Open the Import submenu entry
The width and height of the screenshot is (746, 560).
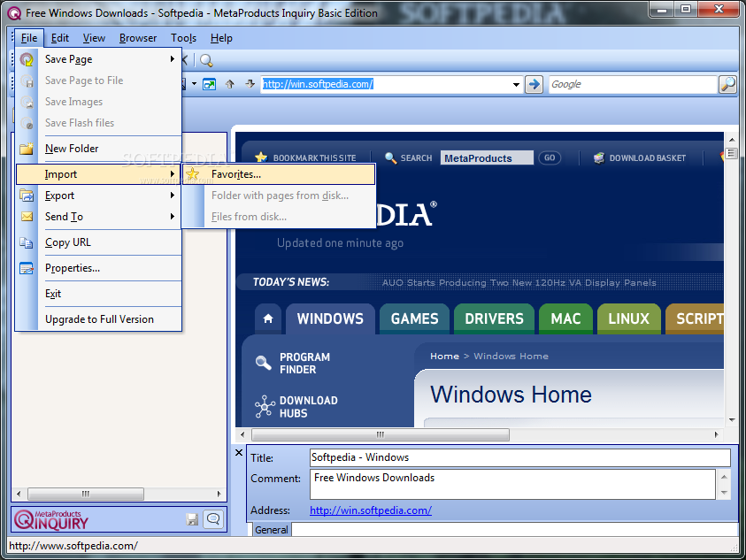pos(98,174)
